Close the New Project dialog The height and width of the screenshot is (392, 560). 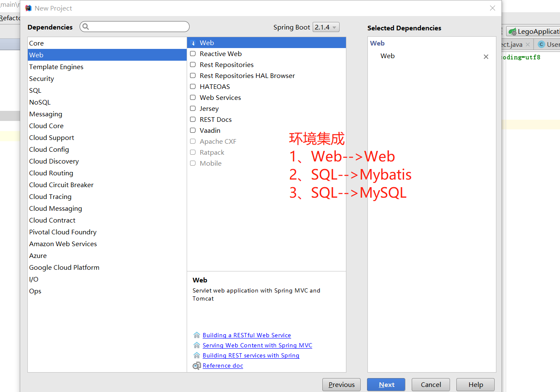[493, 8]
